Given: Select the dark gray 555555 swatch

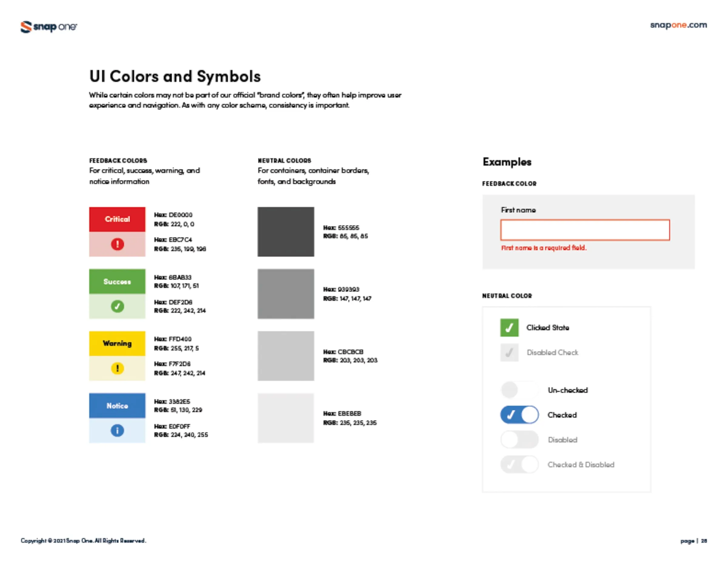Looking at the screenshot, I should tap(286, 232).
